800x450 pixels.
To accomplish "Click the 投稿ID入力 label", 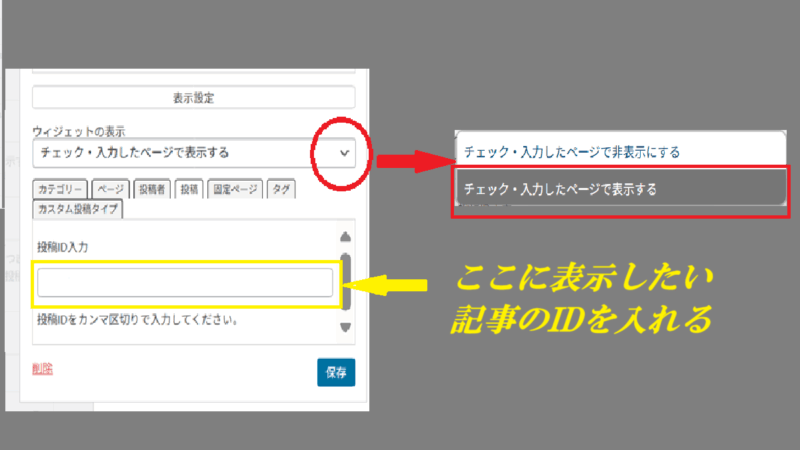I will click(63, 247).
